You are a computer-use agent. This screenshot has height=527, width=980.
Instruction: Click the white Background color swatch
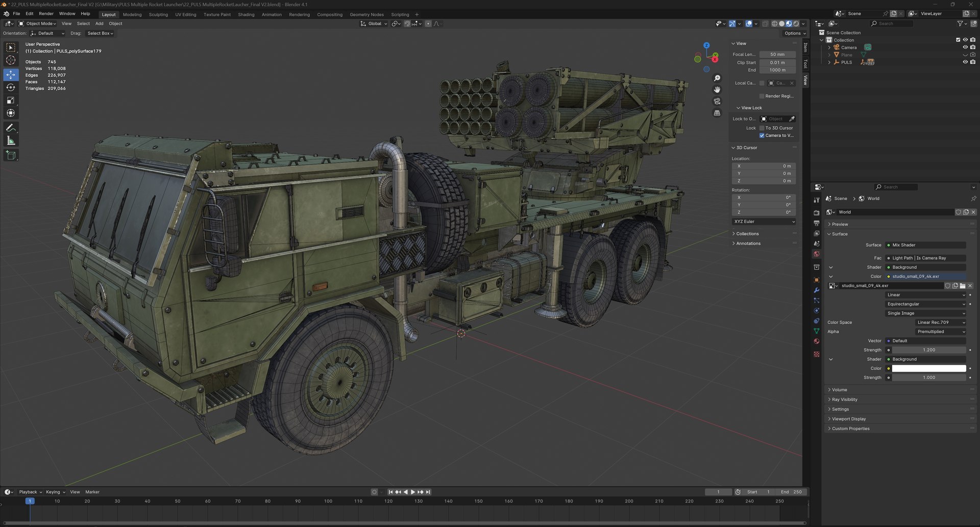(928, 369)
